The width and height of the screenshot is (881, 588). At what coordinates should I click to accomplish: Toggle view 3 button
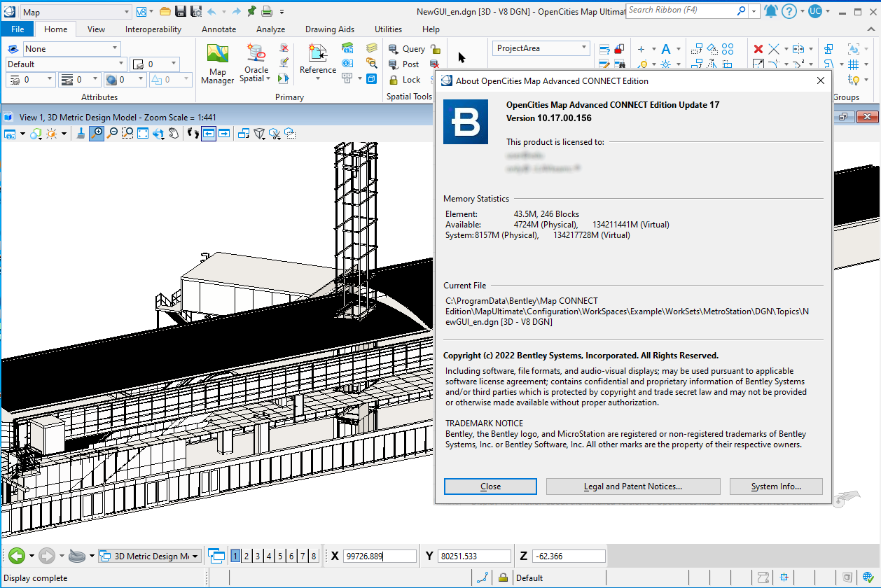coord(258,556)
